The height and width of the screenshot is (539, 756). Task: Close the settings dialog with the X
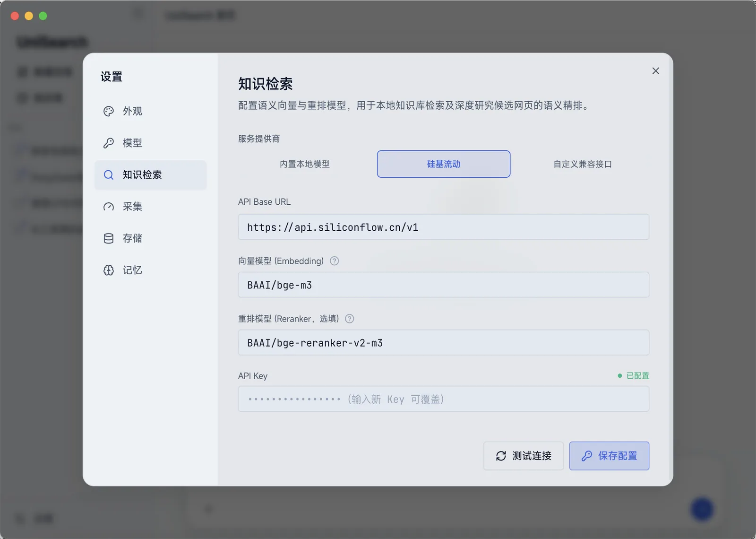coord(655,71)
